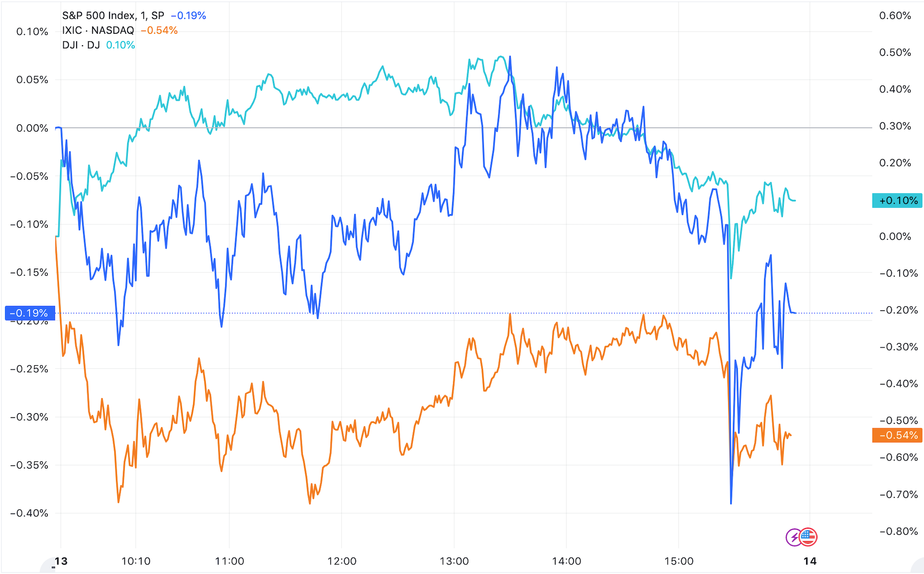Click the 15:00 mark on the time axis
The height and width of the screenshot is (574, 924).
coord(679,561)
